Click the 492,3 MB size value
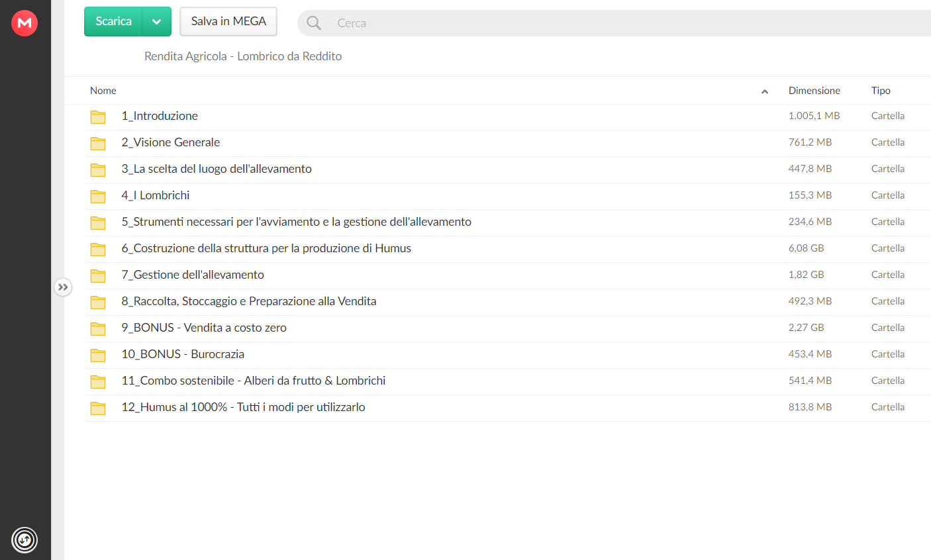Screen dimensions: 931x560 pyautogui.click(x=810, y=301)
